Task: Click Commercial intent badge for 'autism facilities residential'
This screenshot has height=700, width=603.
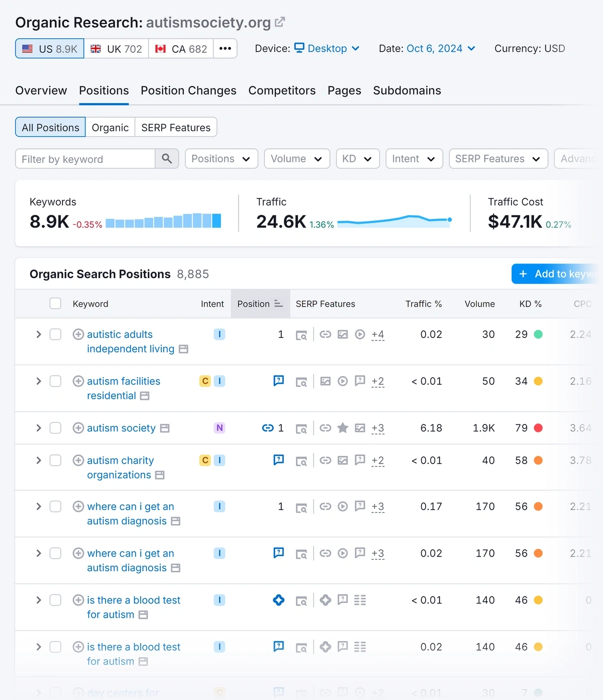Action: click(205, 381)
